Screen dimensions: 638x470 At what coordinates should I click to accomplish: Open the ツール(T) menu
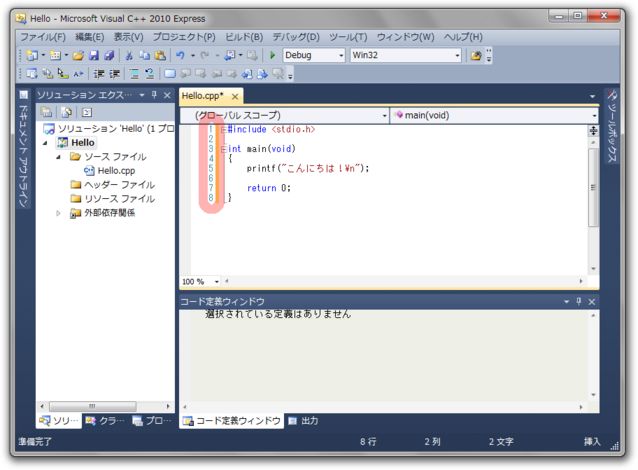pyautogui.click(x=348, y=37)
